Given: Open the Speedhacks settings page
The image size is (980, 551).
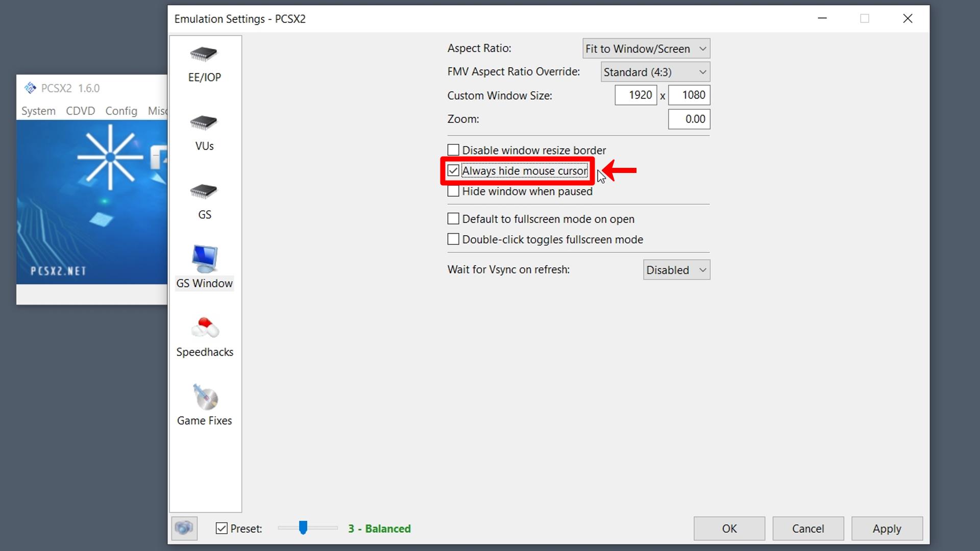Looking at the screenshot, I should [205, 337].
